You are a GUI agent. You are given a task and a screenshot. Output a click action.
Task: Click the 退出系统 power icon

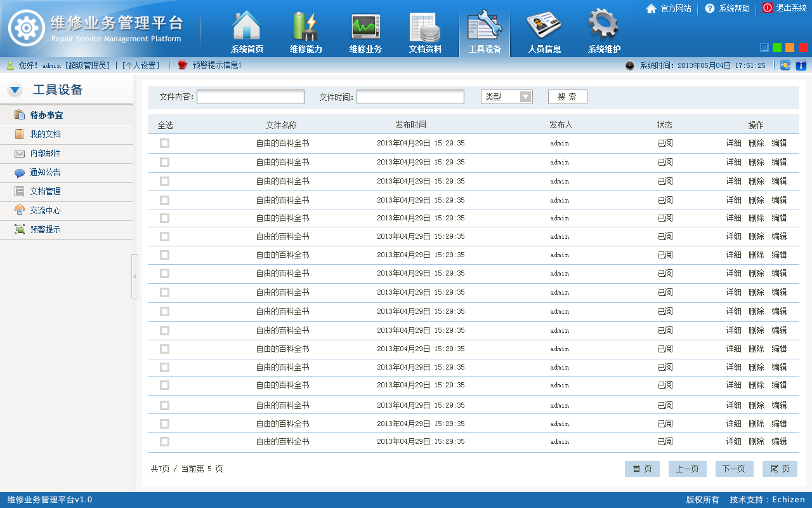[768, 8]
